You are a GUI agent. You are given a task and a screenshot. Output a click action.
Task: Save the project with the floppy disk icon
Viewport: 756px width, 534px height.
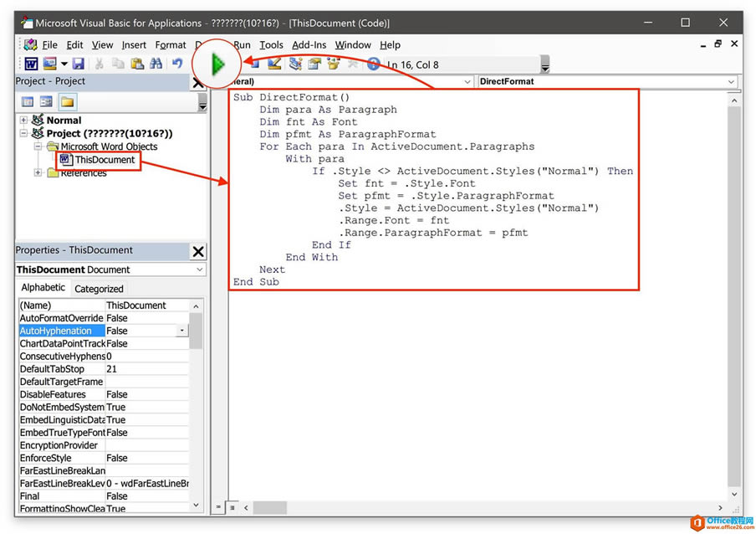[x=78, y=64]
